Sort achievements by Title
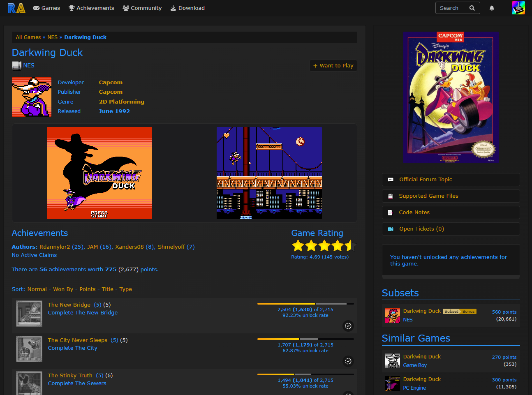Image resolution: width=532 pixels, height=395 pixels. [108, 289]
